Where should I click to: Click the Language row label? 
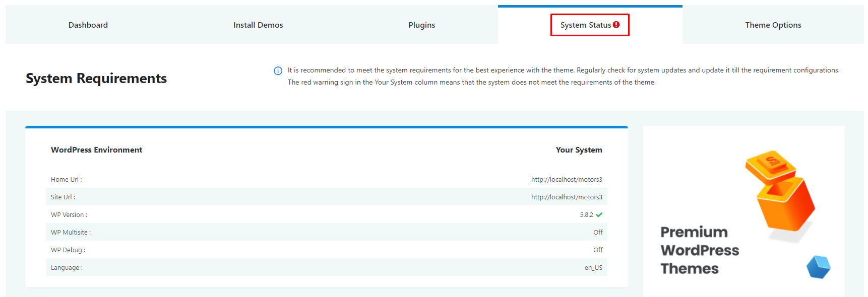pyautogui.click(x=67, y=267)
